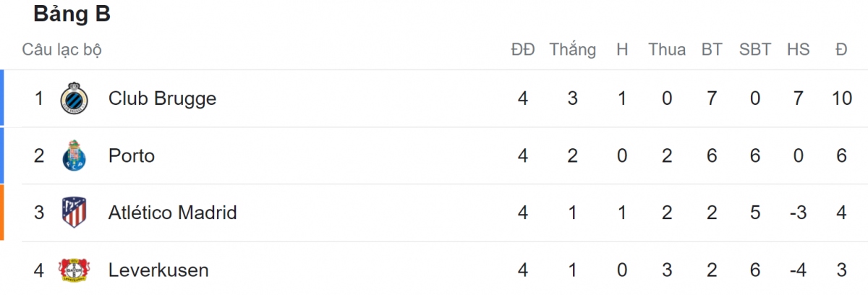Select the Atlético Madrid team name
Viewport: 868px width, 295px height.
[x=173, y=213]
